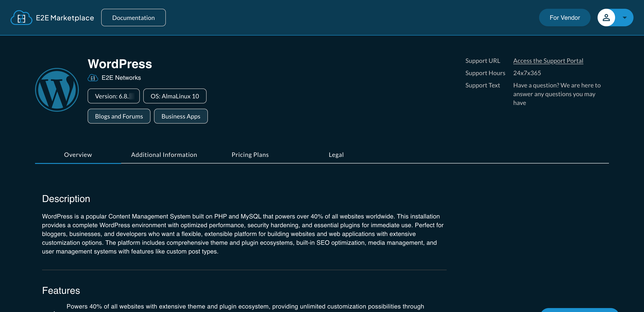Click the Version 6.8 badge
Screen dimensions: 644x312
click(x=113, y=96)
